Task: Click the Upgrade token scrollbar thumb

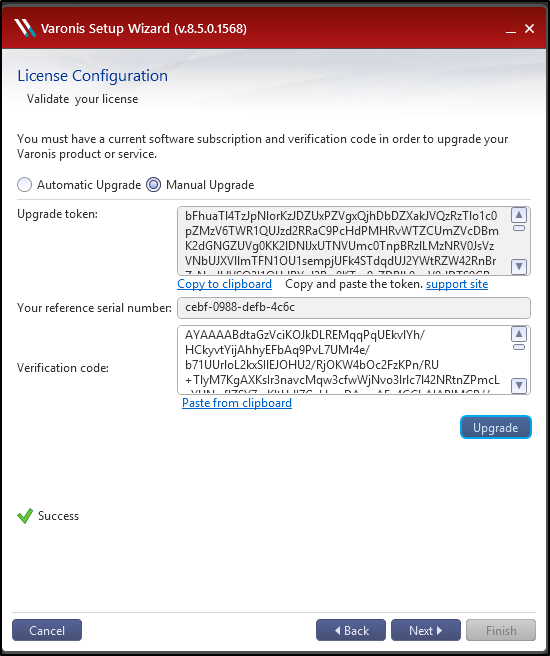Action: [519, 228]
